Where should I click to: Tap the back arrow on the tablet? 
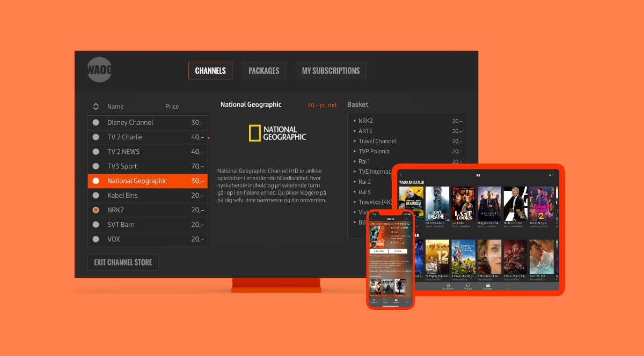pos(401,175)
